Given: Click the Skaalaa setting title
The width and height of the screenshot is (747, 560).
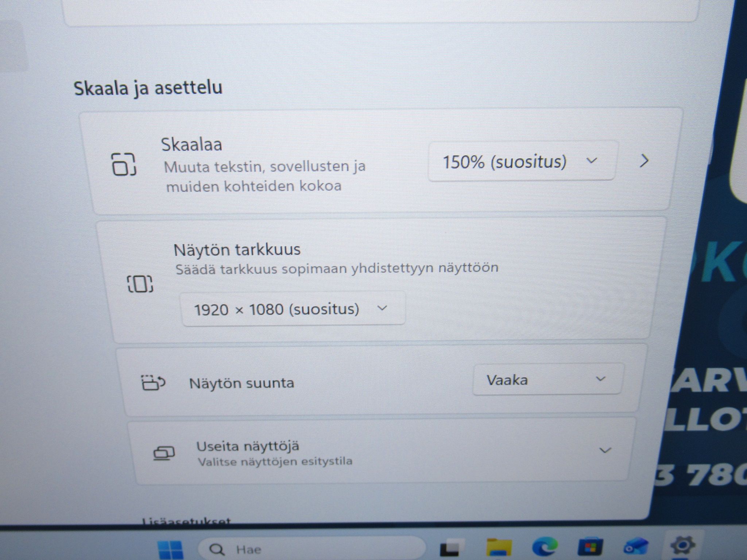Looking at the screenshot, I should pyautogui.click(x=191, y=144).
